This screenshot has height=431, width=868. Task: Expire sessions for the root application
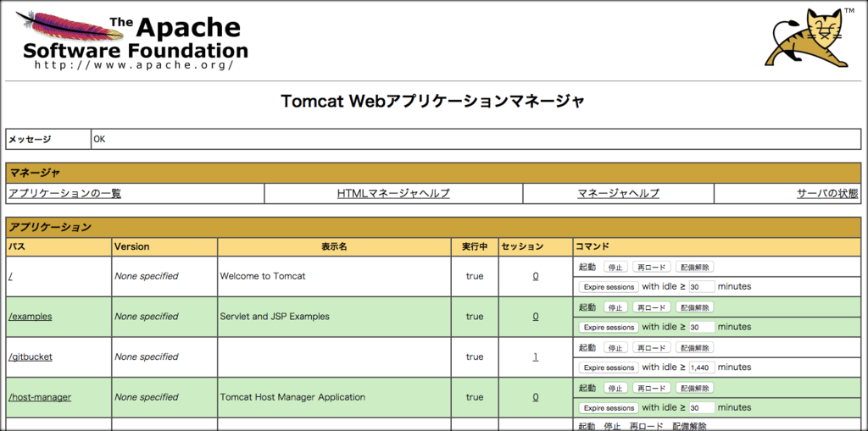tap(609, 287)
